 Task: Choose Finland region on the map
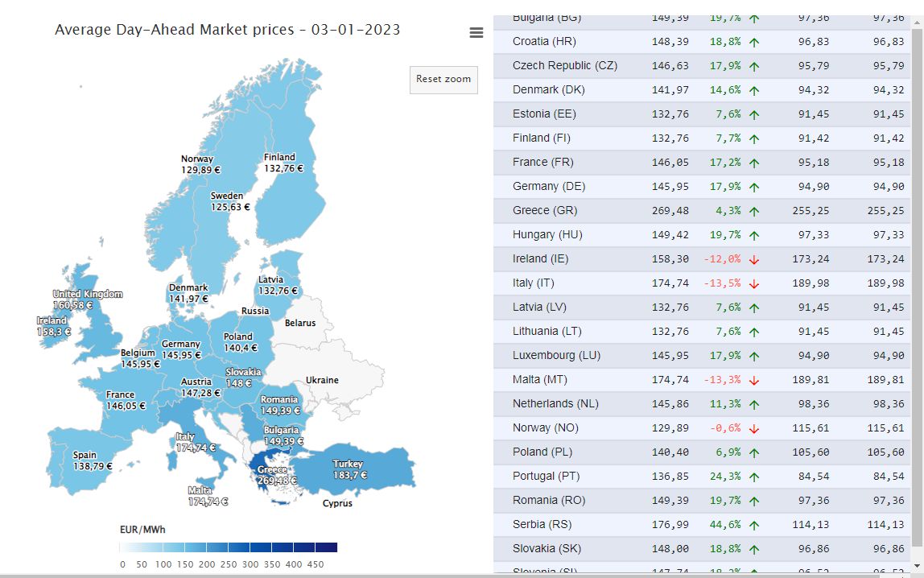click(294, 185)
